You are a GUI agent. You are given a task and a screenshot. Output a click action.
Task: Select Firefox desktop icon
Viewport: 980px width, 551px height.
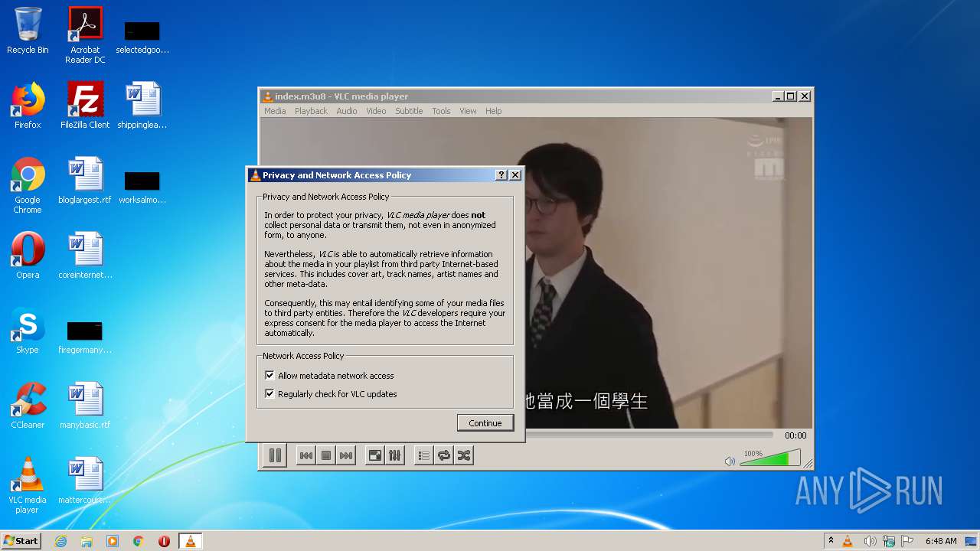[x=28, y=106]
